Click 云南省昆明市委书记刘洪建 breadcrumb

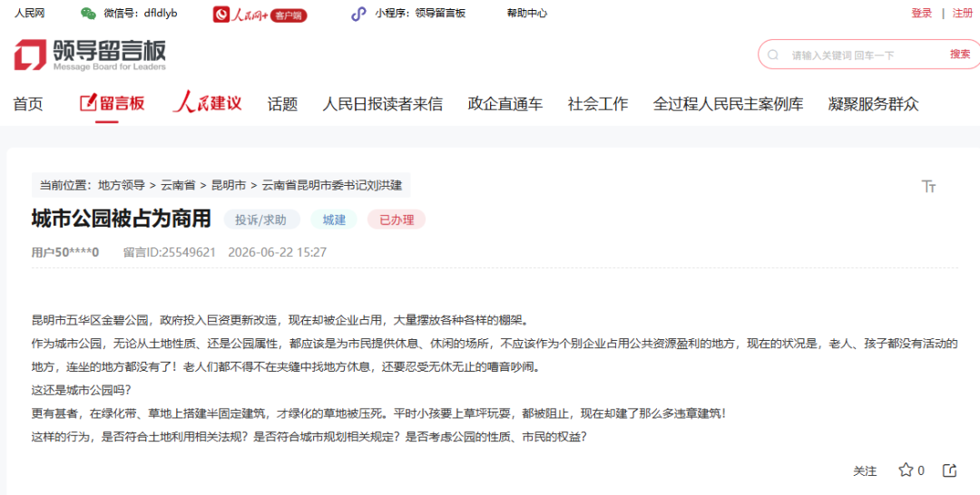[x=332, y=185]
